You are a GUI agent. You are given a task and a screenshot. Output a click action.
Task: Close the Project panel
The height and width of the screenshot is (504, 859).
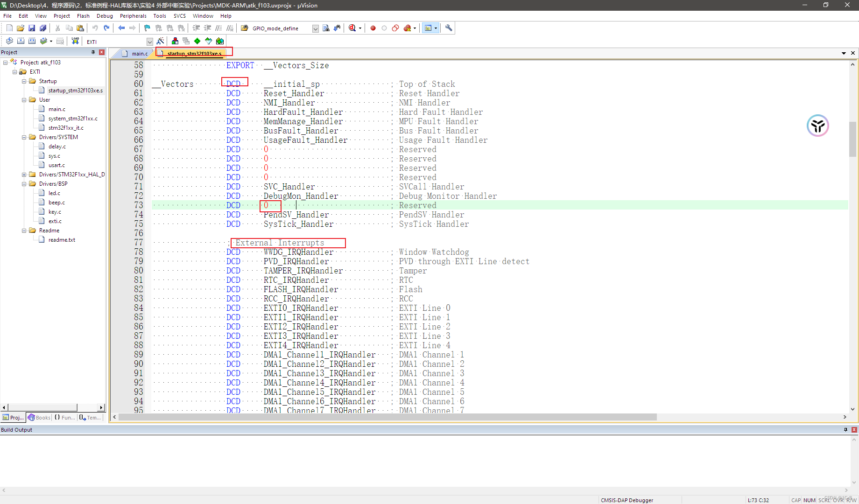click(102, 52)
